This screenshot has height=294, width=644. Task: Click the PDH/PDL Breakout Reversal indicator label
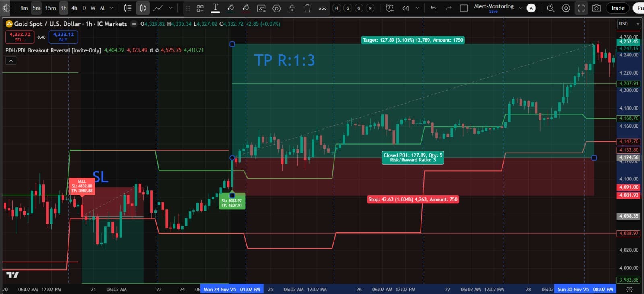53,50
